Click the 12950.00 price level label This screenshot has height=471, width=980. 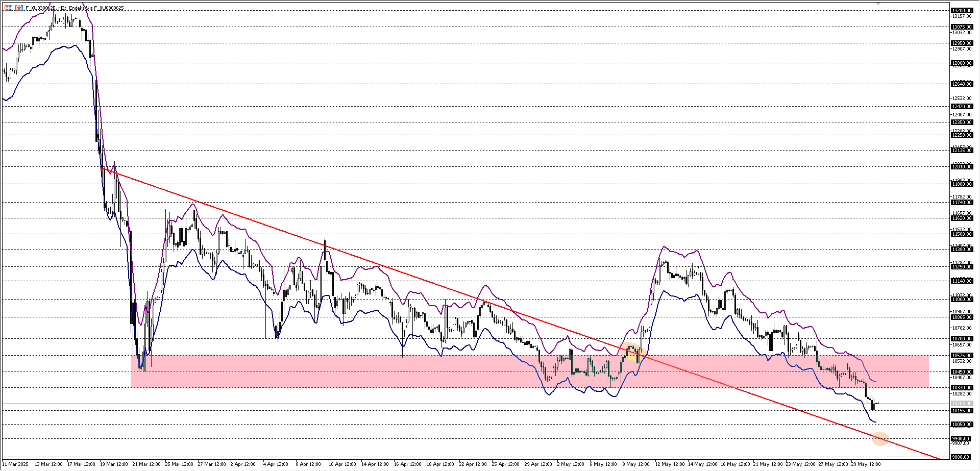pos(962,43)
